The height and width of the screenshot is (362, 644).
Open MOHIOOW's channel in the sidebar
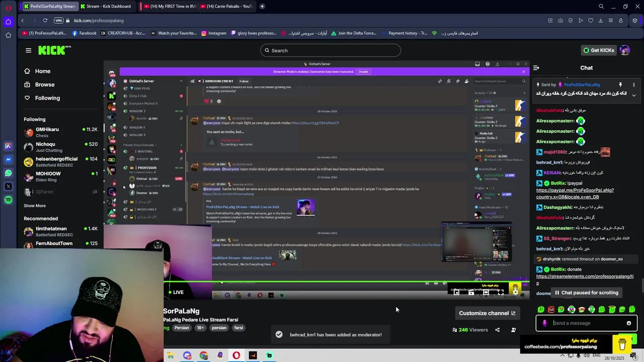pos(60,176)
